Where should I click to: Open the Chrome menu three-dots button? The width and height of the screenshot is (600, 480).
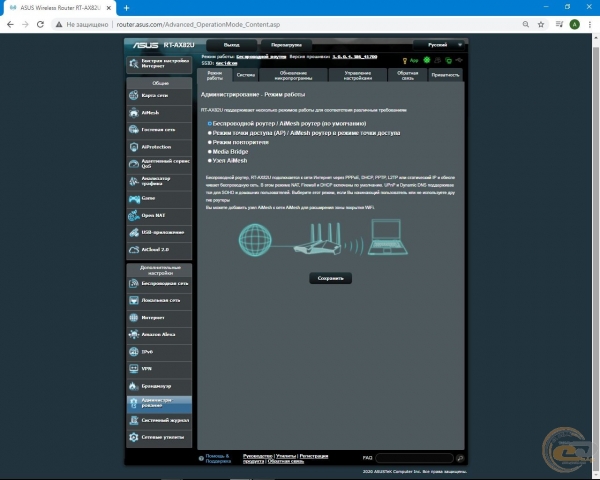click(x=590, y=24)
